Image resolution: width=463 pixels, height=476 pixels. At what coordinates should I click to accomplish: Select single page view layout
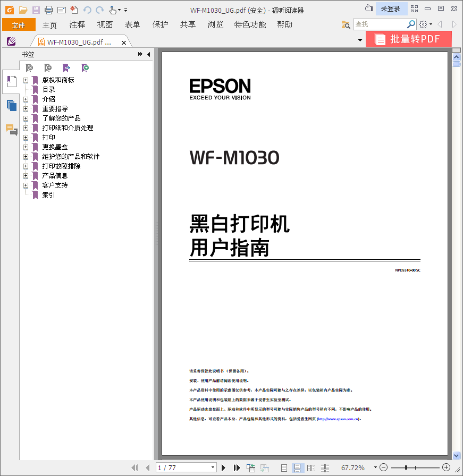coord(284,468)
